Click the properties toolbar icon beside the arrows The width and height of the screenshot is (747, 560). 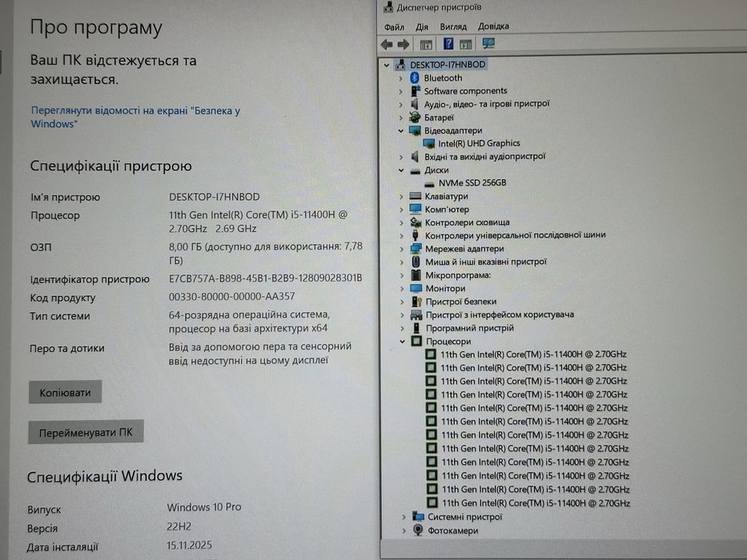click(x=426, y=45)
